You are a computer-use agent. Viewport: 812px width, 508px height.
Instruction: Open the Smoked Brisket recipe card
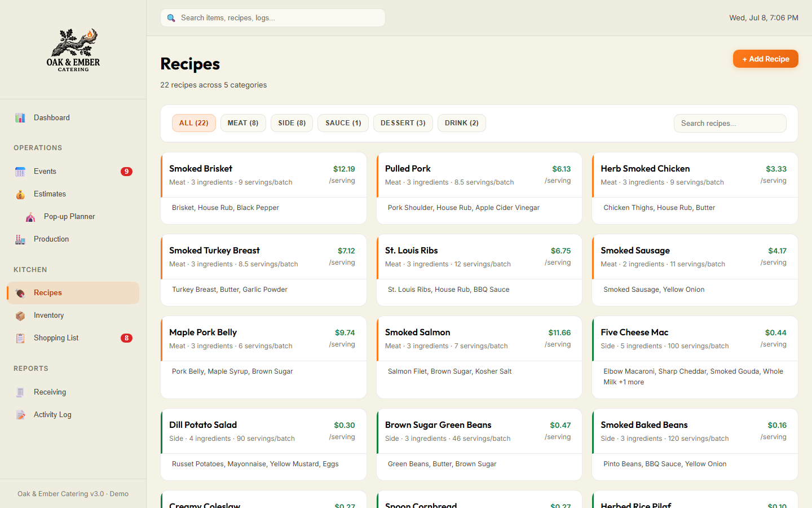pyautogui.click(x=263, y=189)
